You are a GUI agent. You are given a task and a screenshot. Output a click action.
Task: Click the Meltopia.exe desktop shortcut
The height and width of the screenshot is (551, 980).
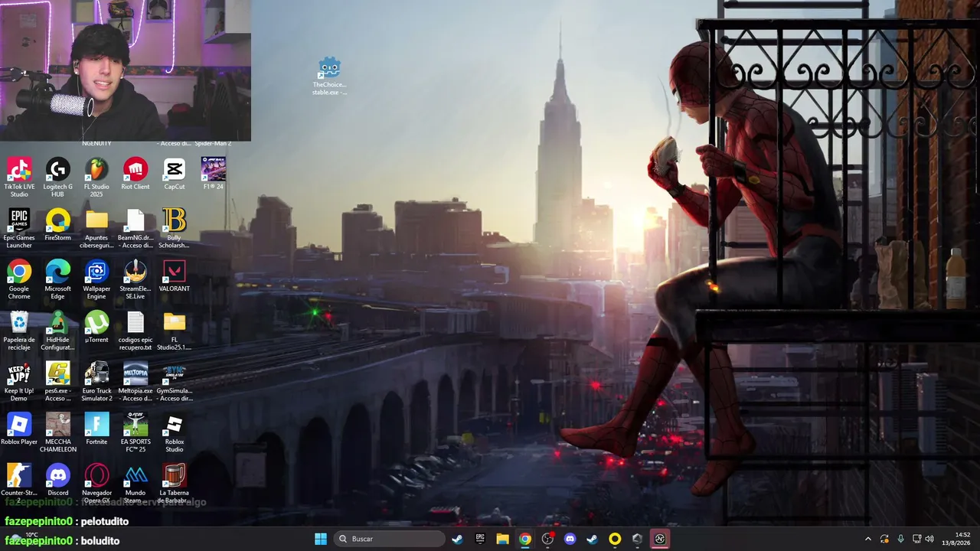click(136, 382)
